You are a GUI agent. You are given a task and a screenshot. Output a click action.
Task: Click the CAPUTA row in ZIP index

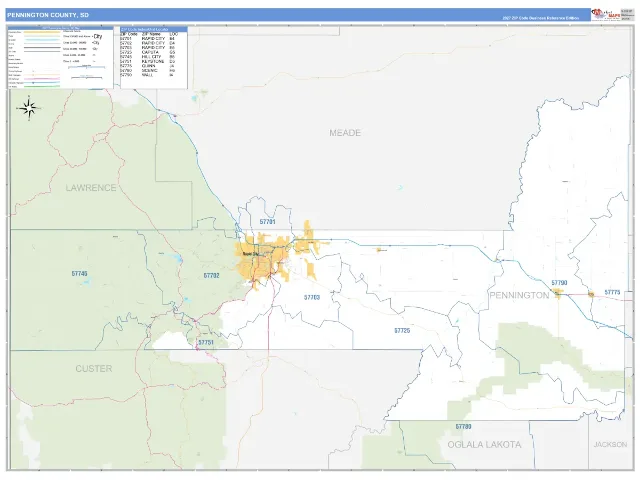tap(148, 52)
